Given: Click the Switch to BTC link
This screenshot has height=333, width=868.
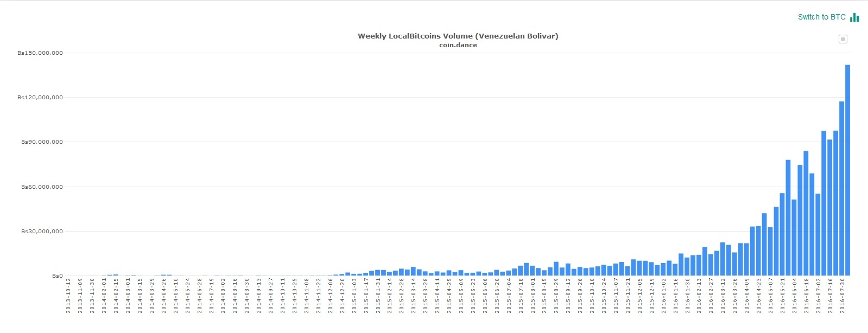Looking at the screenshot, I should [x=821, y=17].
